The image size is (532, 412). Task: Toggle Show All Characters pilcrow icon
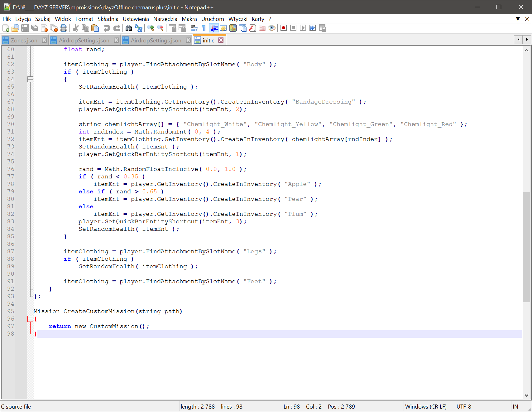coord(204,28)
